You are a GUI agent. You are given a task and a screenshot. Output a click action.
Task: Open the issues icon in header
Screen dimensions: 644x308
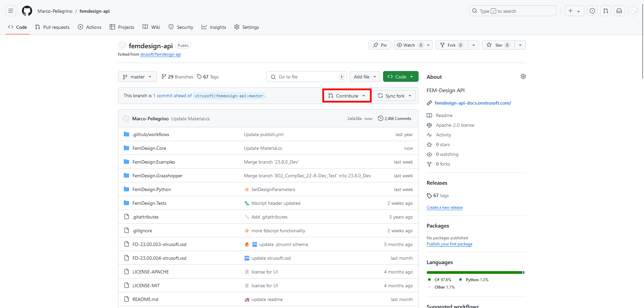[x=592, y=11]
